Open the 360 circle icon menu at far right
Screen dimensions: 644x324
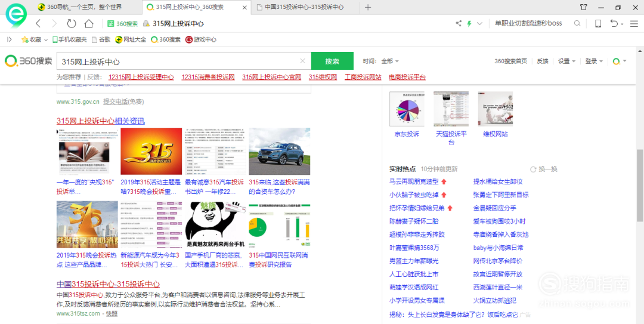620,61
